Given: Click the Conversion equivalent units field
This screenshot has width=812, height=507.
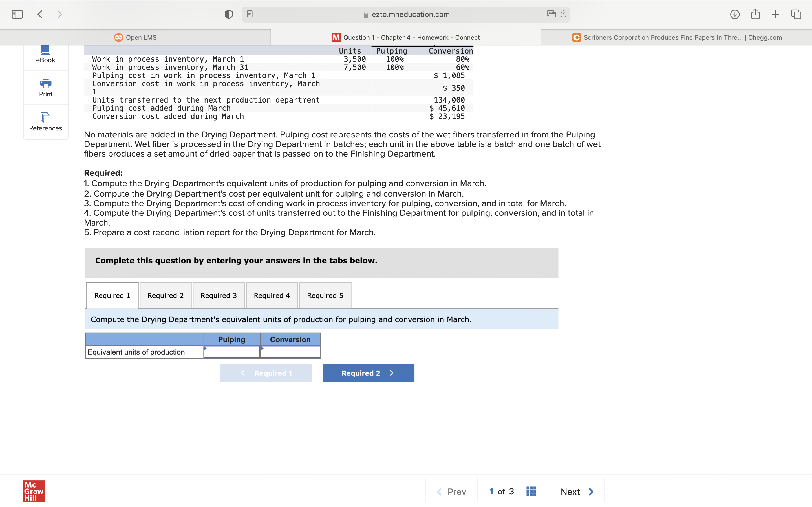Looking at the screenshot, I should 290,352.
